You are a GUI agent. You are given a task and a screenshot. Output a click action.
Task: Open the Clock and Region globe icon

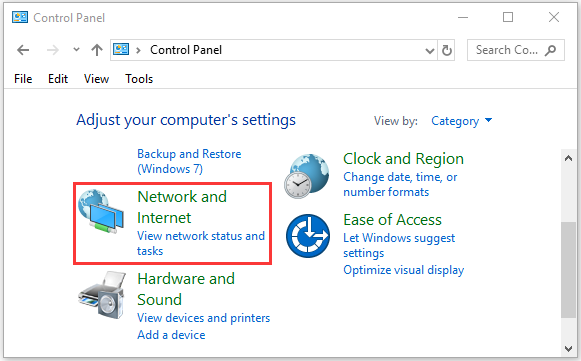click(307, 176)
